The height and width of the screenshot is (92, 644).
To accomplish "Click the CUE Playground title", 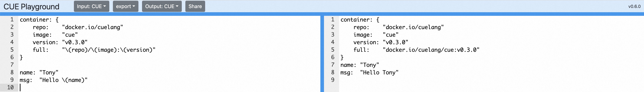I will pos(31,6).
